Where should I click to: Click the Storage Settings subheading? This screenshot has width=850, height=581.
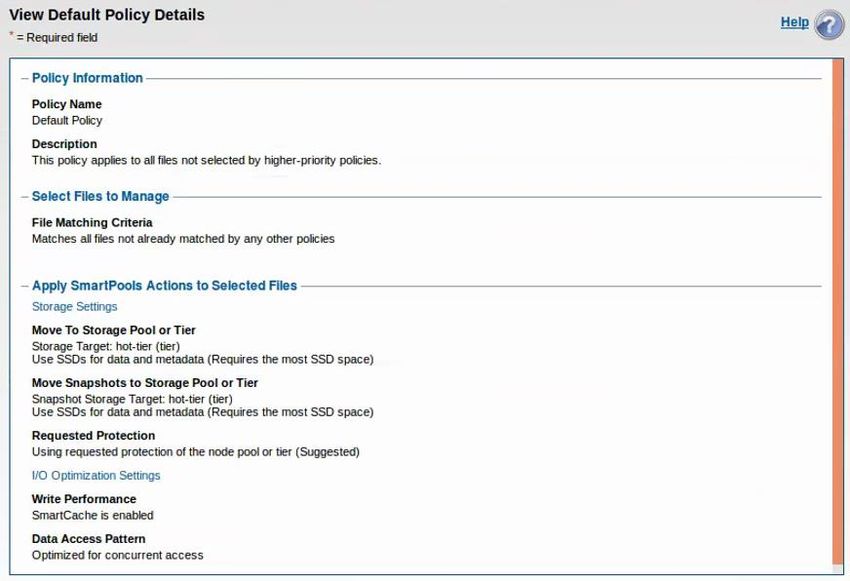[x=74, y=307]
